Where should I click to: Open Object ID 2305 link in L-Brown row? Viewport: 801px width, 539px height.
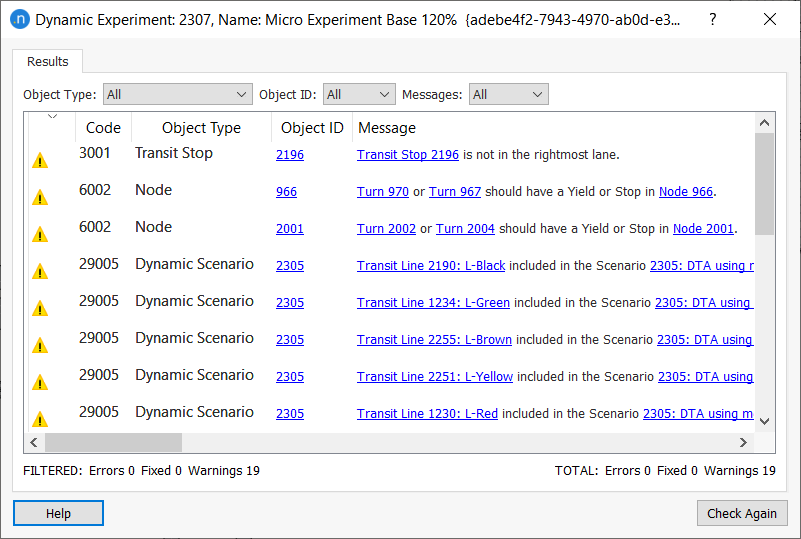[x=290, y=340]
